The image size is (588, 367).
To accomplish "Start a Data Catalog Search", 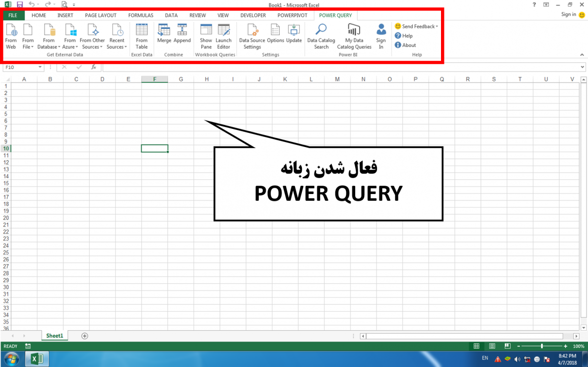I will pos(321,35).
